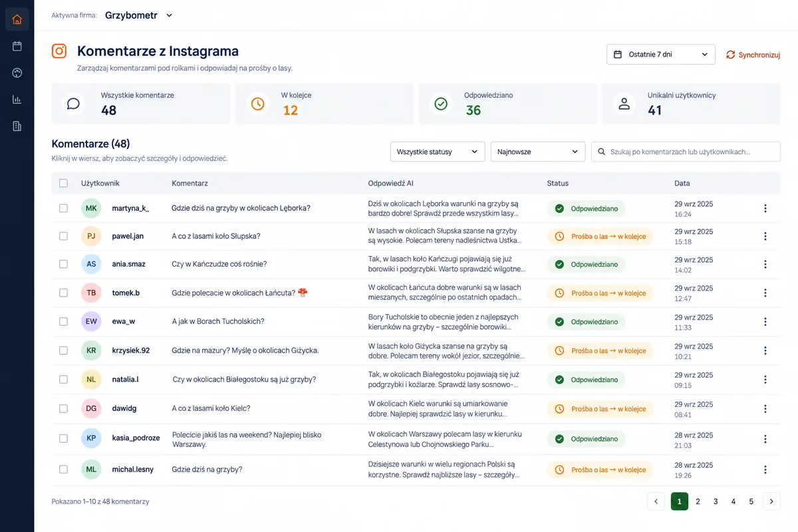Go to page 5 of comments

pos(751,501)
